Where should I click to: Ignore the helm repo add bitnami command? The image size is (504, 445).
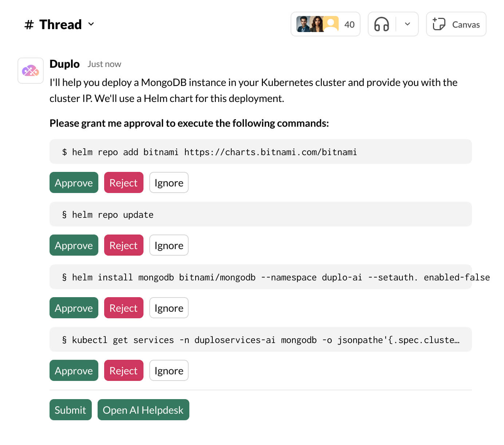point(169,183)
